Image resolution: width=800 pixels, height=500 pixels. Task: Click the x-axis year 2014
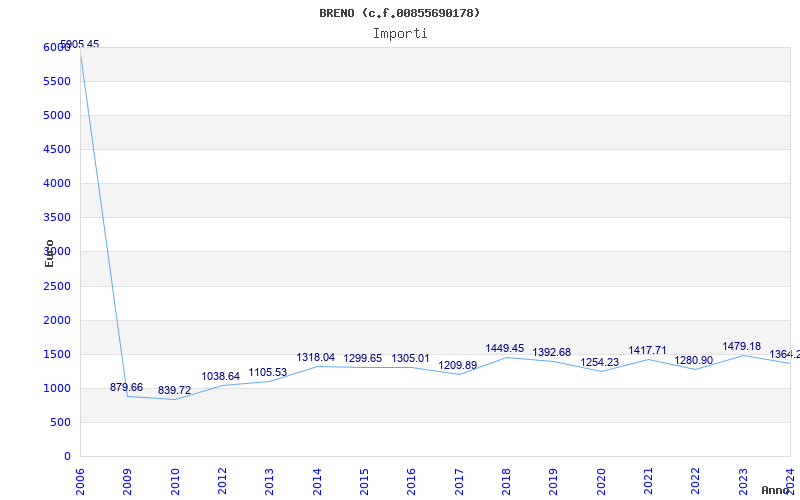pyautogui.click(x=317, y=482)
